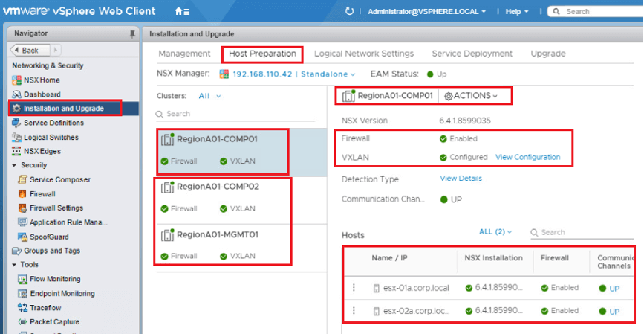Screen dimensions: 644x334
Task: Open Firewall under Security in navigator
Action: click(42, 193)
